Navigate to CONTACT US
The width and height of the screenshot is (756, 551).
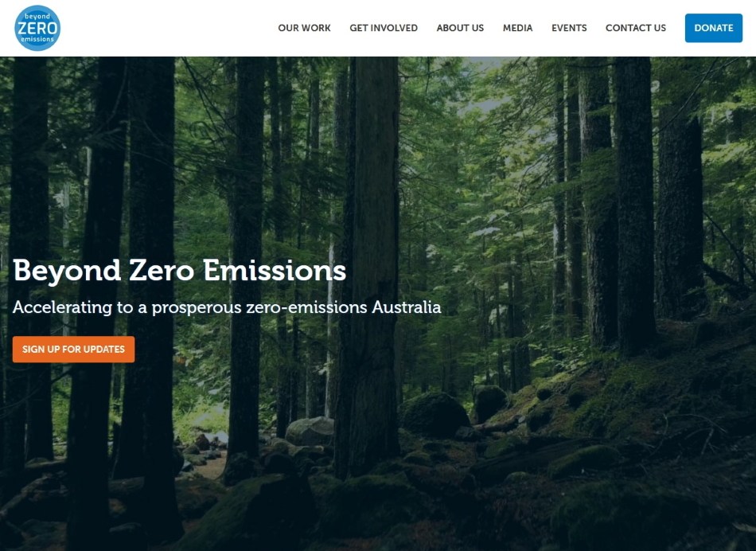(x=636, y=28)
